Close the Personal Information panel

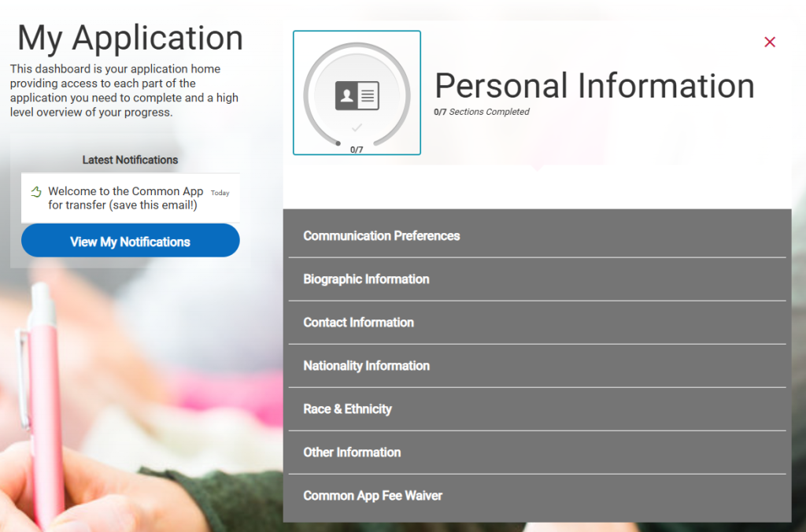770,42
